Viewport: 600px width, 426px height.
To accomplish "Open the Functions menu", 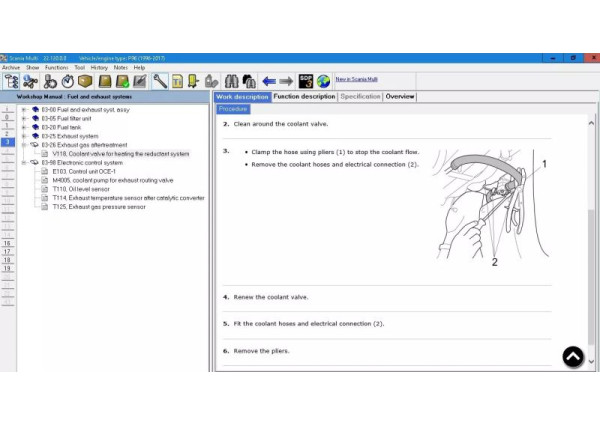I will (x=56, y=67).
